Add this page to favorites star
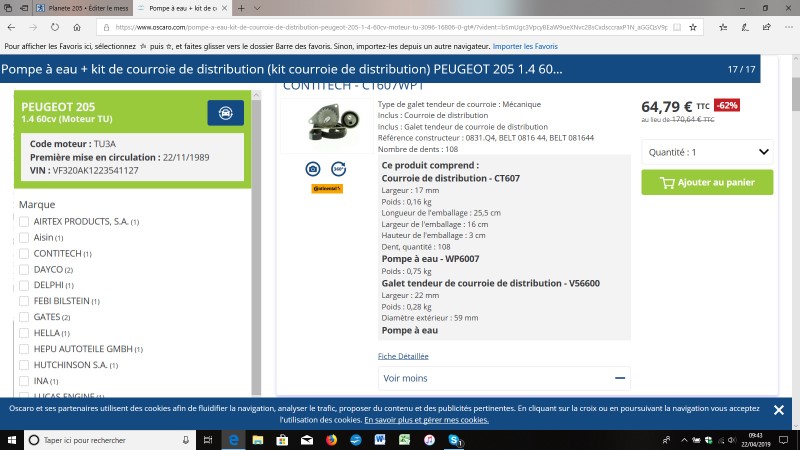 tap(693, 27)
